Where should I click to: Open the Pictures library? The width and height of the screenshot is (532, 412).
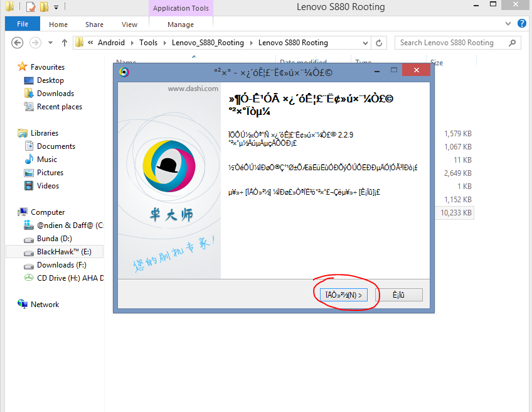pyautogui.click(x=50, y=173)
